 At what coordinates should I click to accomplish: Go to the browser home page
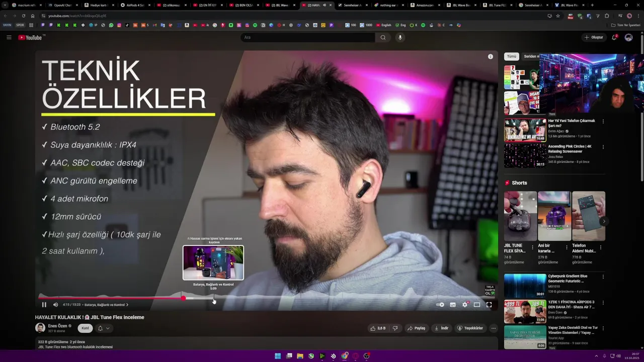point(33,16)
